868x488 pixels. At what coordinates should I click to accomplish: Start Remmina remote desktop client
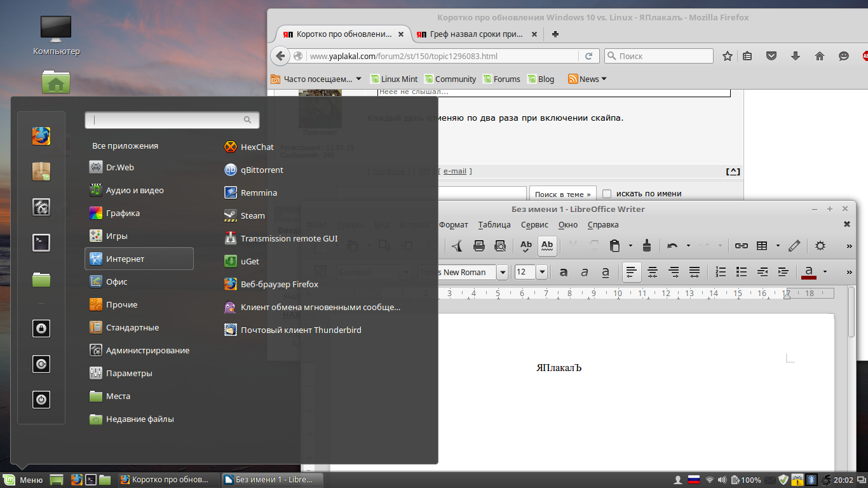tap(251, 193)
